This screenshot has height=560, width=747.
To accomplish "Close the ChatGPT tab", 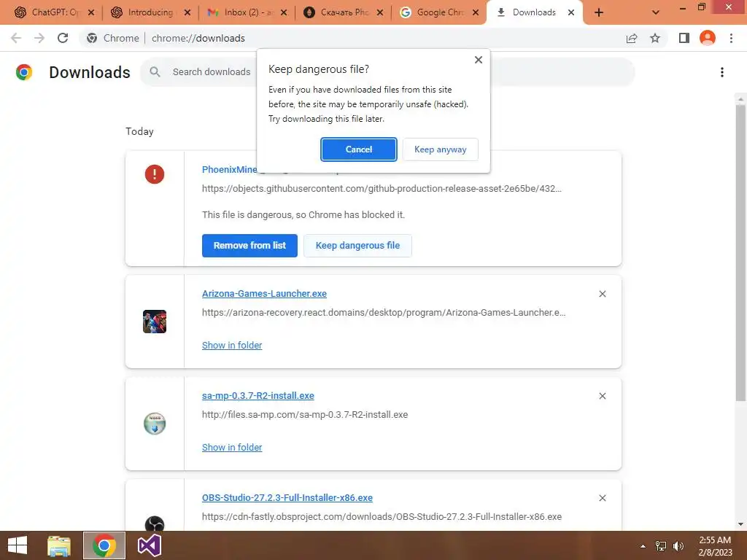I will (x=91, y=12).
